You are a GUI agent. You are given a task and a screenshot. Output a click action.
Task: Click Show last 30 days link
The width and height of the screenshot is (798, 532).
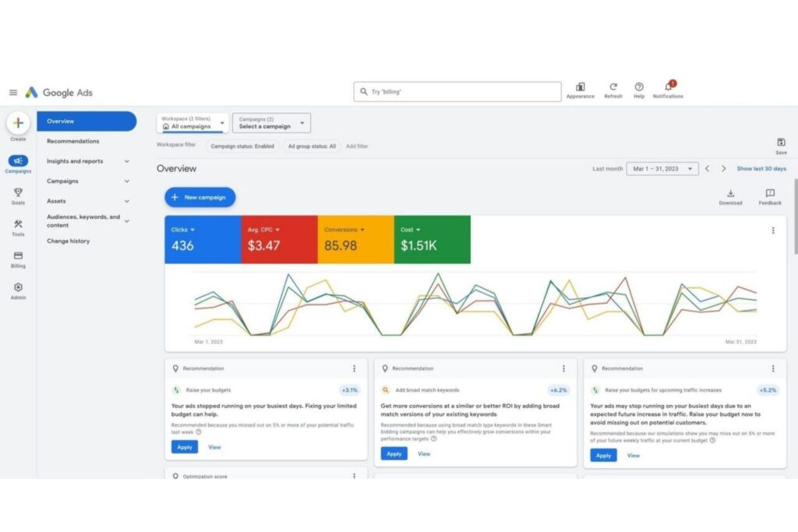point(761,168)
